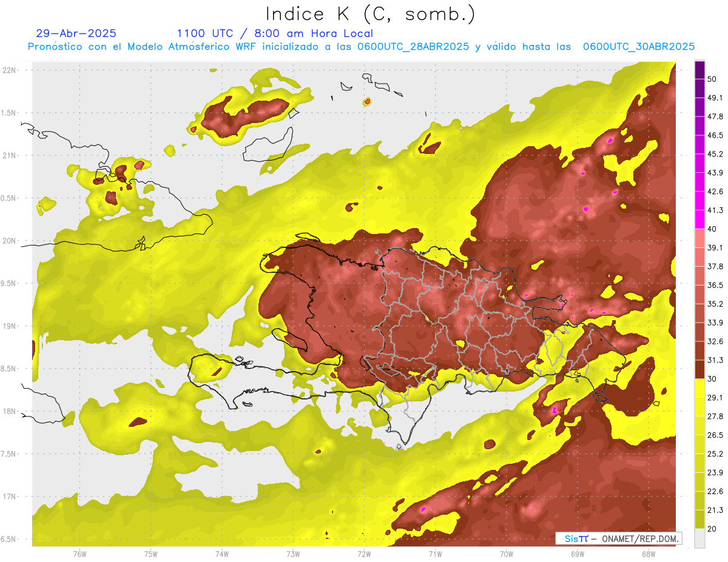Click the colorbar value "39.1"
The image size is (728, 562).
point(715,248)
